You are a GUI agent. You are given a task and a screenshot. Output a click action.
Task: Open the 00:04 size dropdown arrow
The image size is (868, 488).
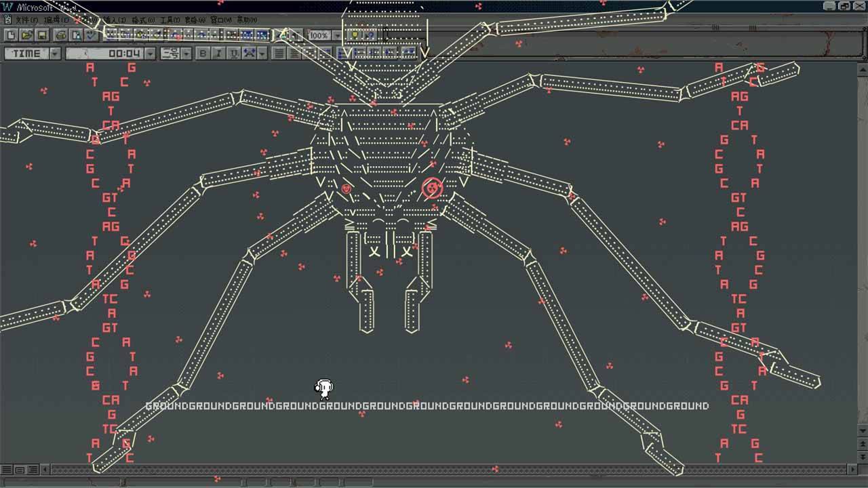pyautogui.click(x=150, y=53)
